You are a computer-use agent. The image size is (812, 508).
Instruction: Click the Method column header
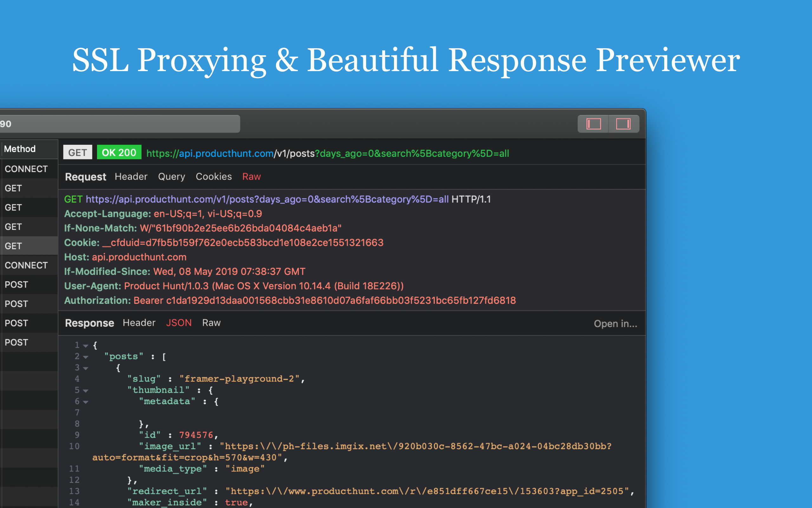[20, 149]
